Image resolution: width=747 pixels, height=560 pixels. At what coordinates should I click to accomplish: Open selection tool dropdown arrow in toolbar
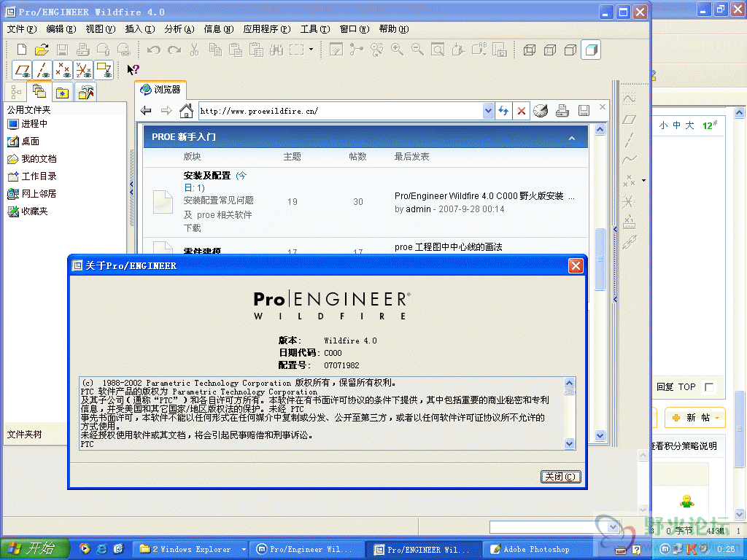click(x=311, y=49)
